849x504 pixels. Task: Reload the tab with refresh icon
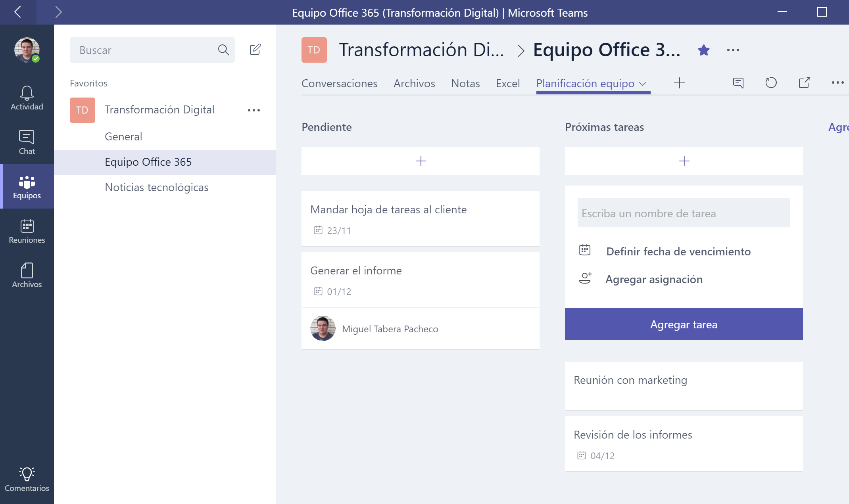(x=771, y=83)
